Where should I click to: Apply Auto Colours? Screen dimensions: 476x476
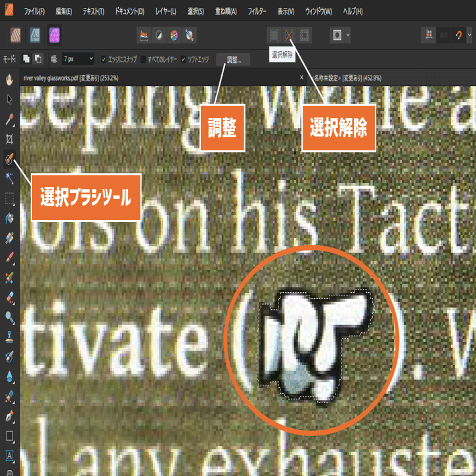[x=174, y=35]
